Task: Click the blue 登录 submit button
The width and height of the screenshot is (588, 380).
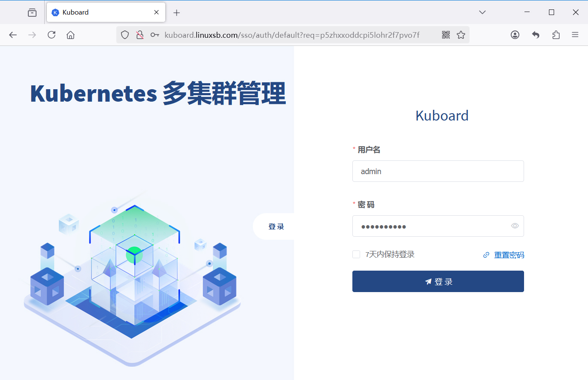Action: 438,281
